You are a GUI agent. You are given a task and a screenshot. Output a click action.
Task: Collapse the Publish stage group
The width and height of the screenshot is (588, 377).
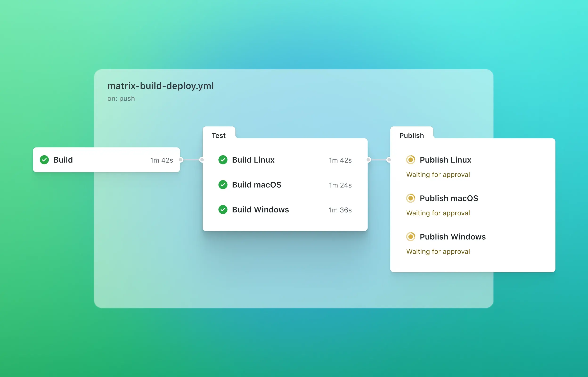411,135
